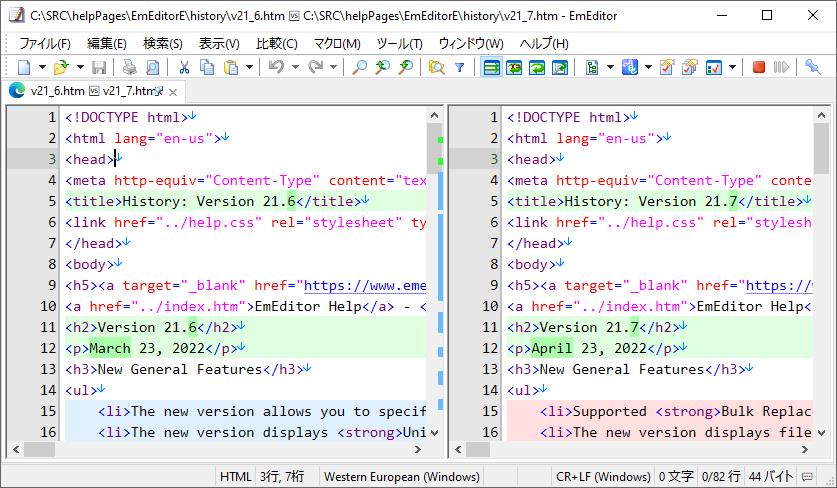Expand the Undo history dropdown arrow

[295, 67]
